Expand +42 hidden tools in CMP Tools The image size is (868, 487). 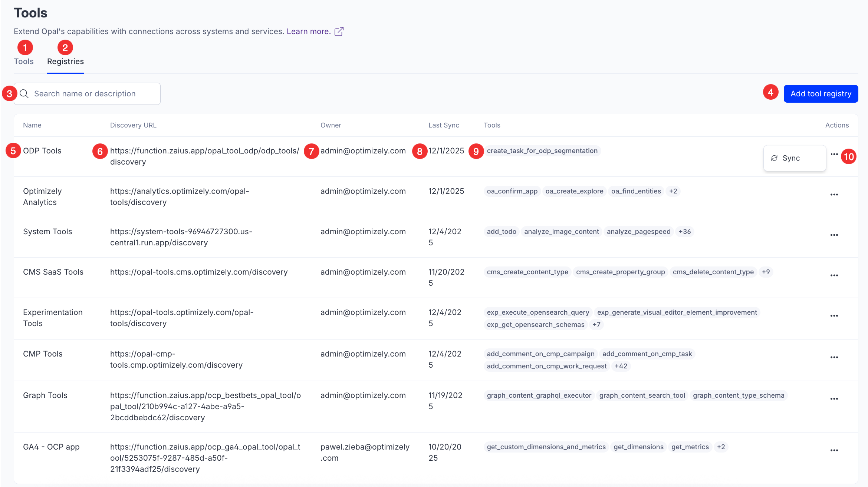coord(621,366)
